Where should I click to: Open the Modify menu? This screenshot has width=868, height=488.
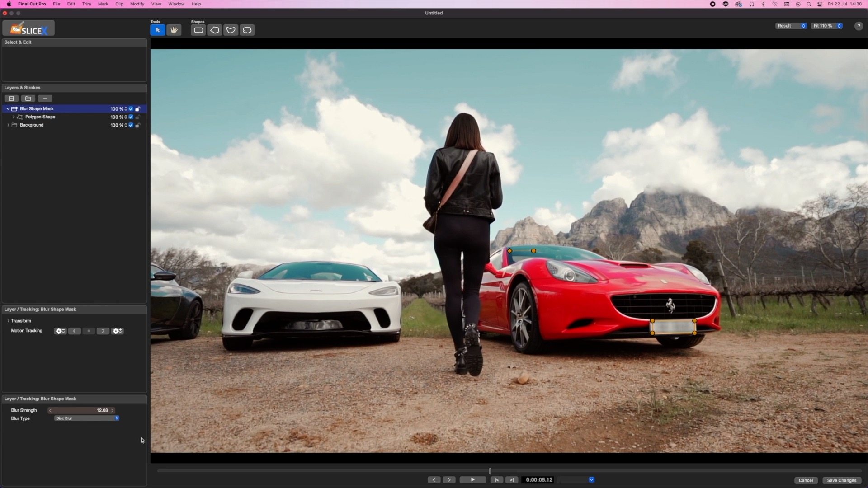pos(137,4)
